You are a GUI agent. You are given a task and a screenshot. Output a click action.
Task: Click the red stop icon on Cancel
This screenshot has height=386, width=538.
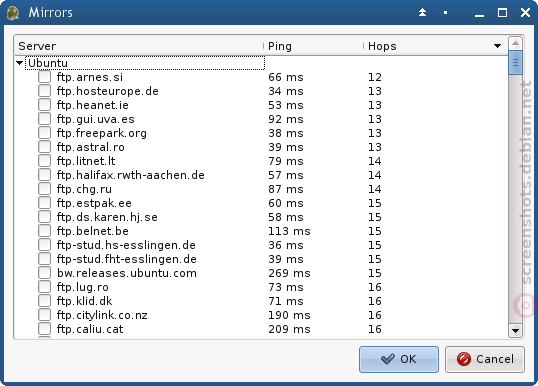coord(464,359)
